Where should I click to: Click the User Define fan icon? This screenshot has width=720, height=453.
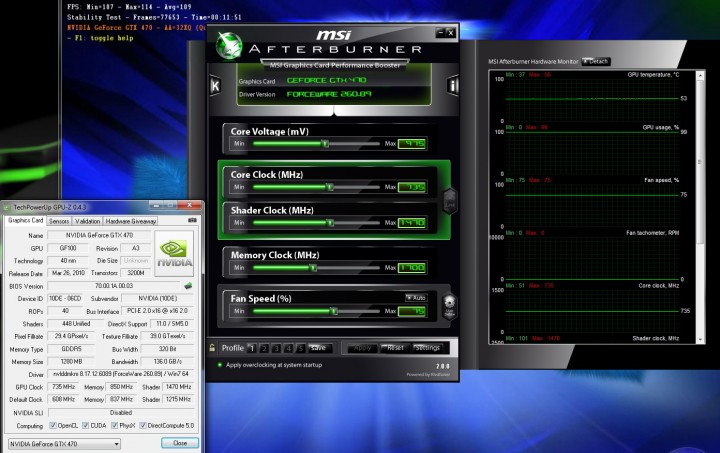pos(449,306)
